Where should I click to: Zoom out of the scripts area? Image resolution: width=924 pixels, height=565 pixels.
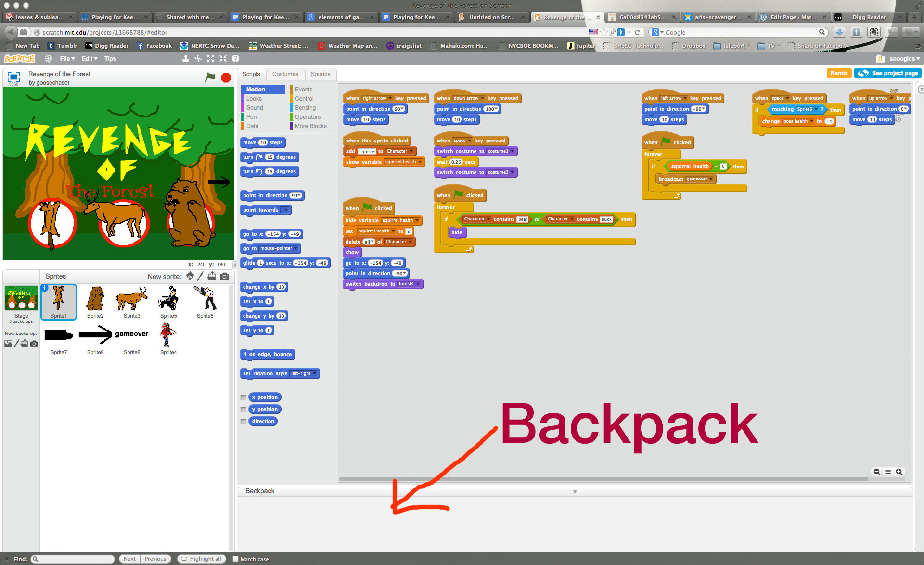coord(877,472)
